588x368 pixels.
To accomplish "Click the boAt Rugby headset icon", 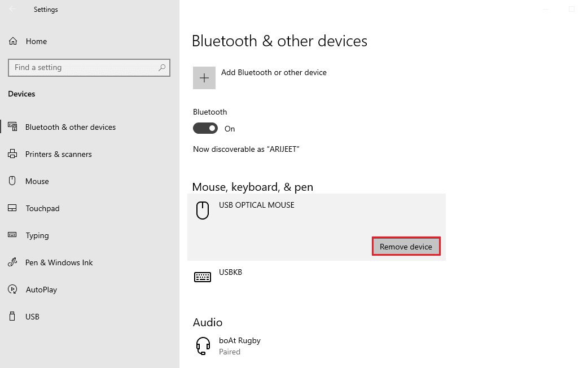I will pyautogui.click(x=203, y=345).
